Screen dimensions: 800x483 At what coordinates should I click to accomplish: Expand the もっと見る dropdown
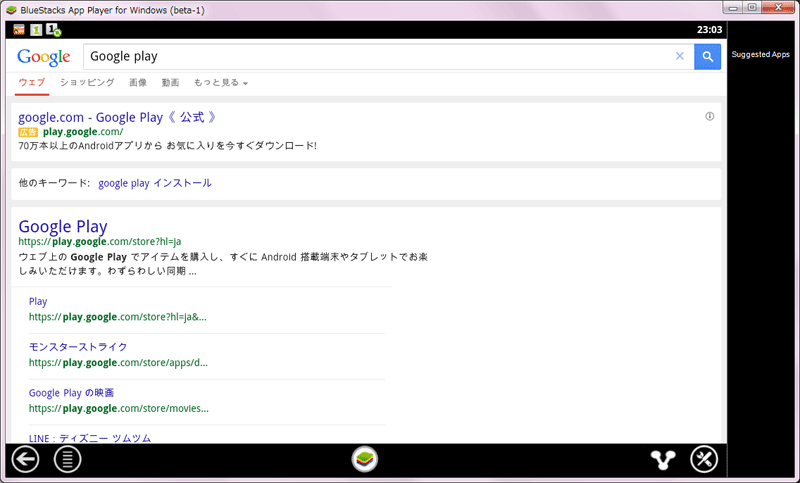pyautogui.click(x=220, y=83)
